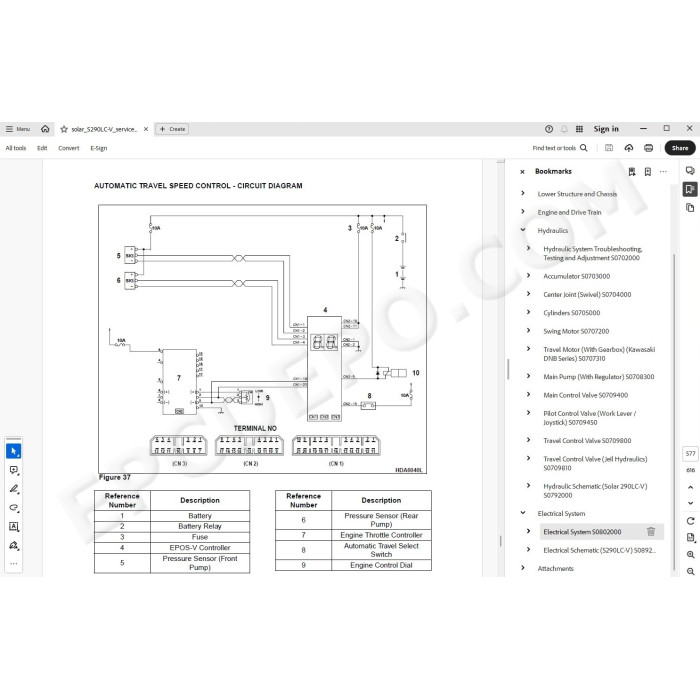This screenshot has height=700, width=700.
Task: Go to previous page up arrow
Action: click(690, 487)
